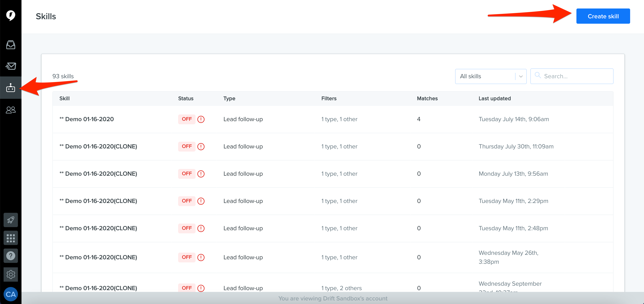
Task: Click 1 type, 2 others filter cell
Action: pos(341,288)
